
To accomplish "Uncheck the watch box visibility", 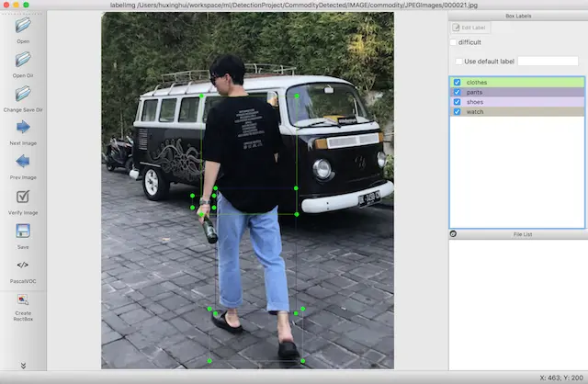I will pos(458,112).
